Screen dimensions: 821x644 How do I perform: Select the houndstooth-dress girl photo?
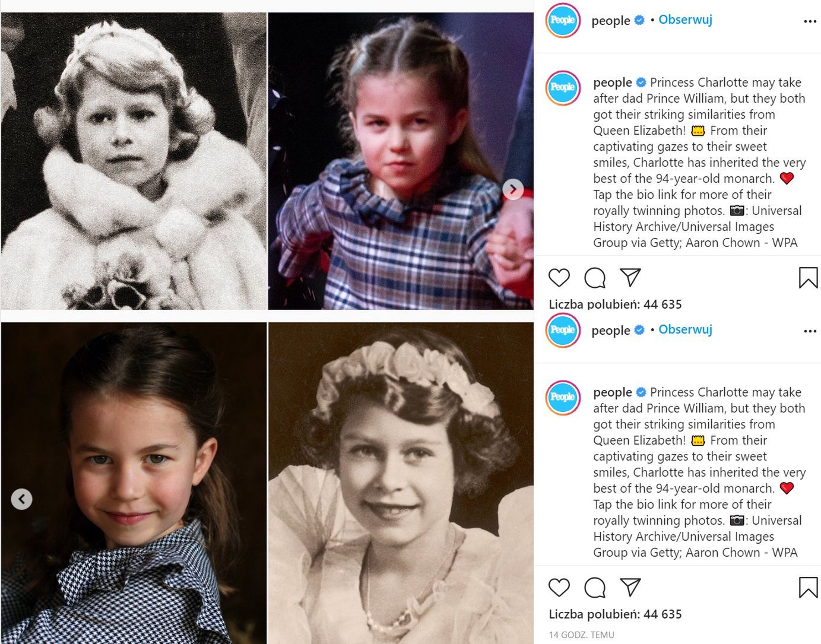134,483
